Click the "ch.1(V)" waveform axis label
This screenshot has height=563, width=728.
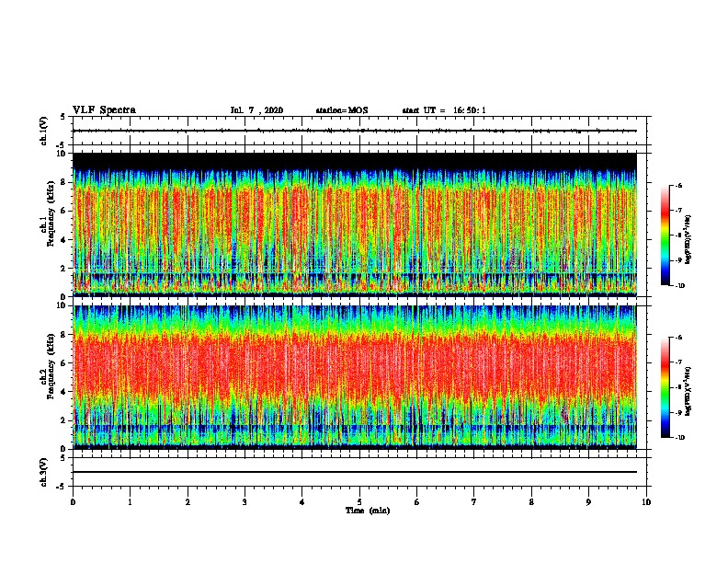pos(44,131)
